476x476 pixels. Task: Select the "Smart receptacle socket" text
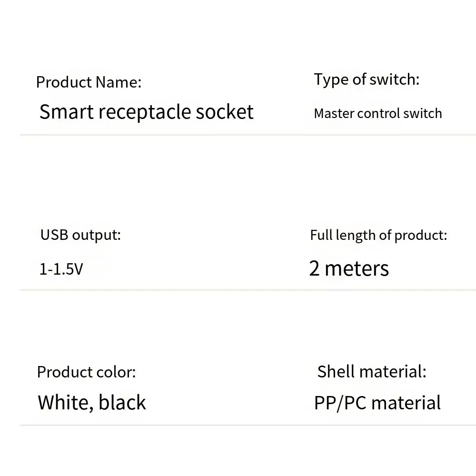pos(146,112)
